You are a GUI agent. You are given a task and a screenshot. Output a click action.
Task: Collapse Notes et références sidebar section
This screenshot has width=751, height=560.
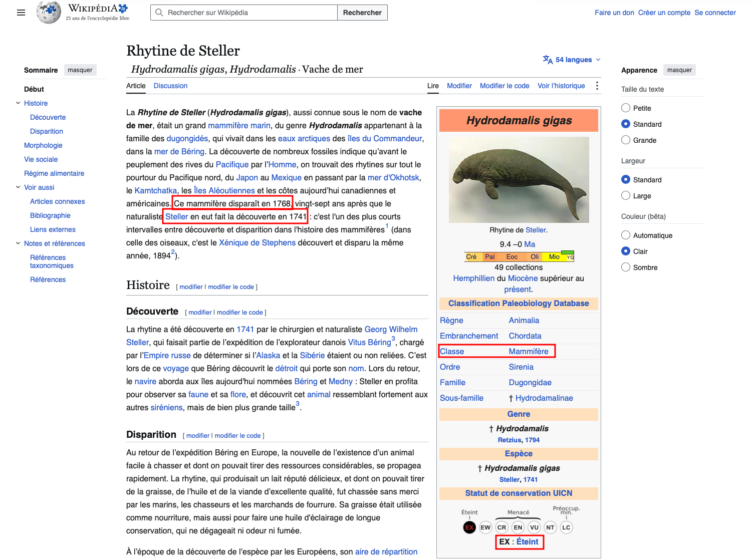click(x=18, y=243)
